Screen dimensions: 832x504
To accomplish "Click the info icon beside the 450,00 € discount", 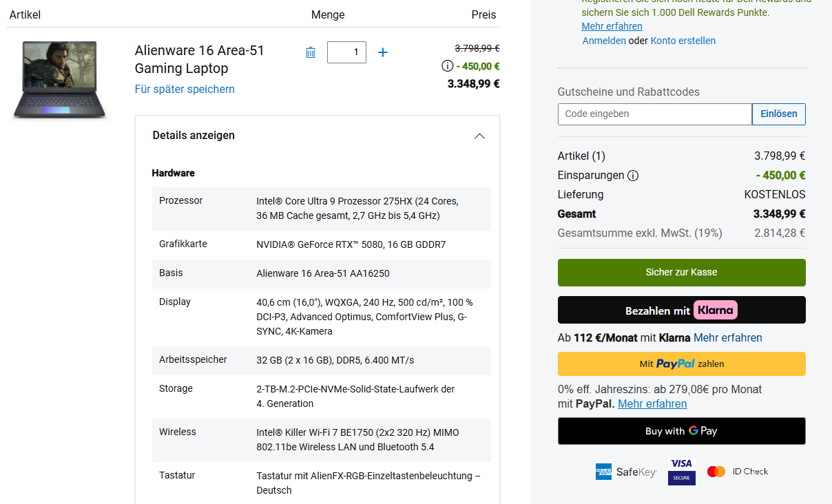I will [447, 66].
